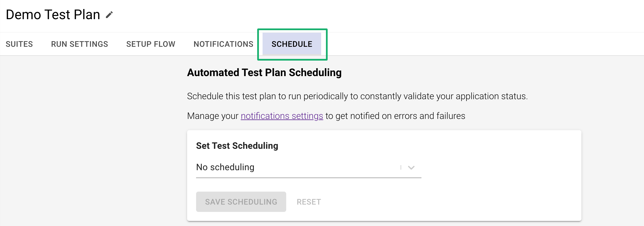The height and width of the screenshot is (226, 644).
Task: Click the 'Manage your' text before link
Action: 213,116
